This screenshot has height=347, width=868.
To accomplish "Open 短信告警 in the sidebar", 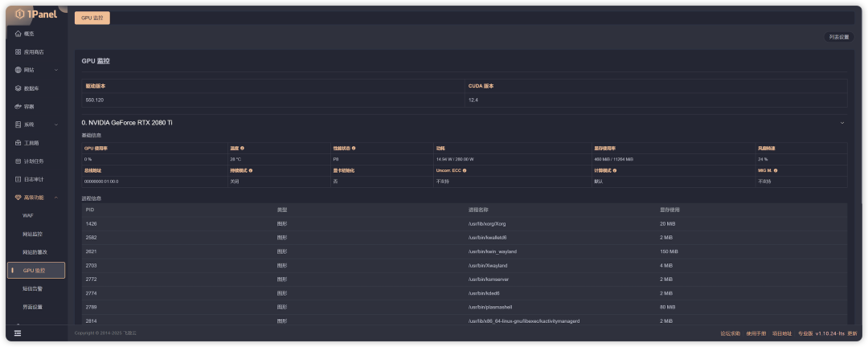I will click(33, 288).
